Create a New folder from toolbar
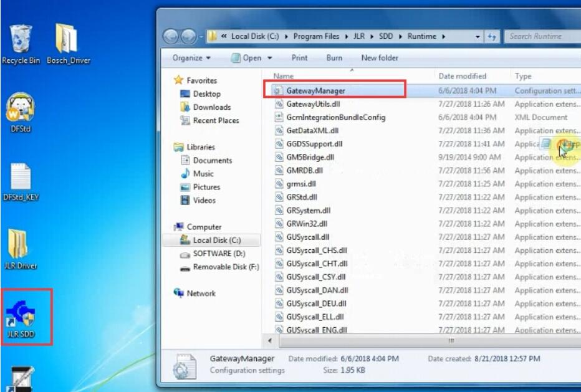 (380, 58)
